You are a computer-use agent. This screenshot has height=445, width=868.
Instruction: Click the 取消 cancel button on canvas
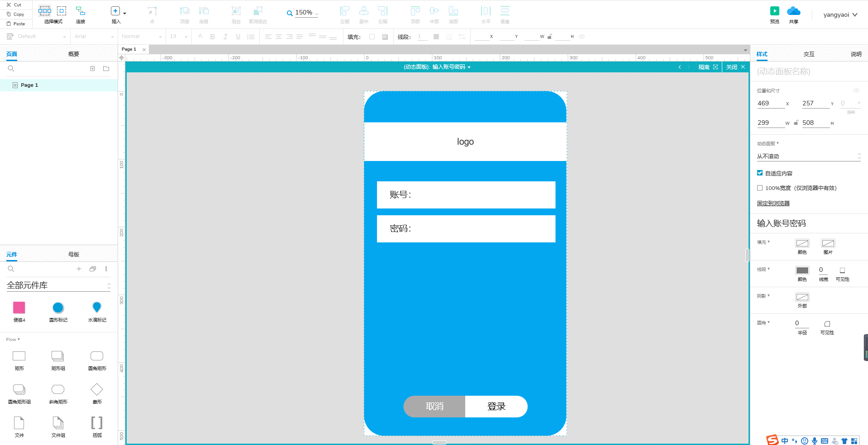tap(434, 406)
